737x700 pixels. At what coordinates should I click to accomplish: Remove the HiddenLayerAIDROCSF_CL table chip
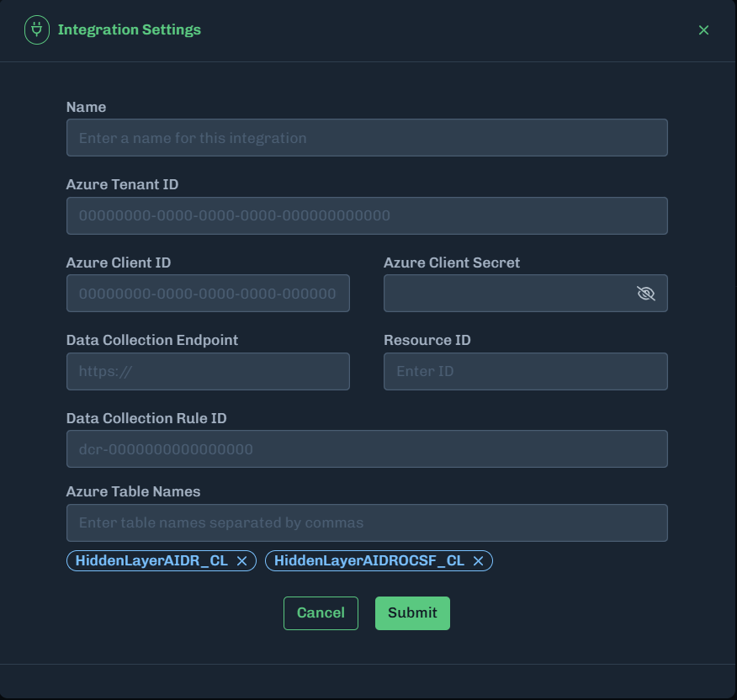pos(478,561)
